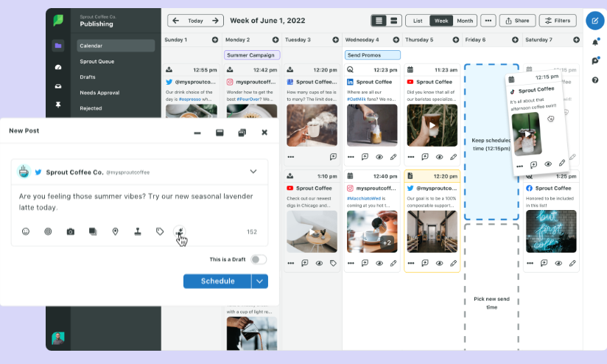The width and height of the screenshot is (607, 364).
Task: Add a post on Saturday 7
Action: [576, 40]
